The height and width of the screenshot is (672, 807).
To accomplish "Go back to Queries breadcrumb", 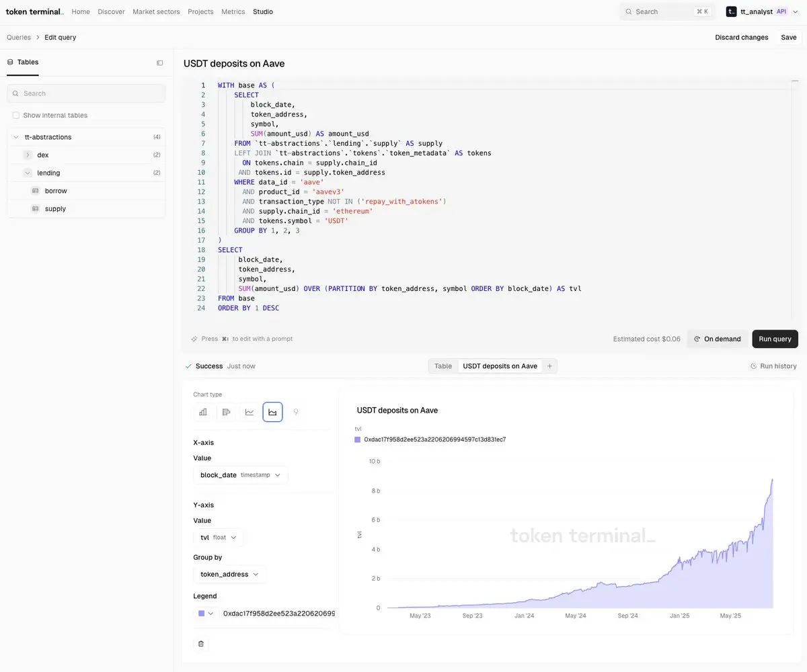I will coord(19,38).
